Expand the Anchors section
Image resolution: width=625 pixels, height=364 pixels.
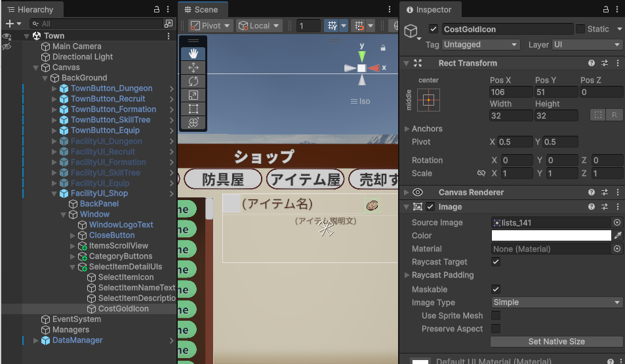407,129
